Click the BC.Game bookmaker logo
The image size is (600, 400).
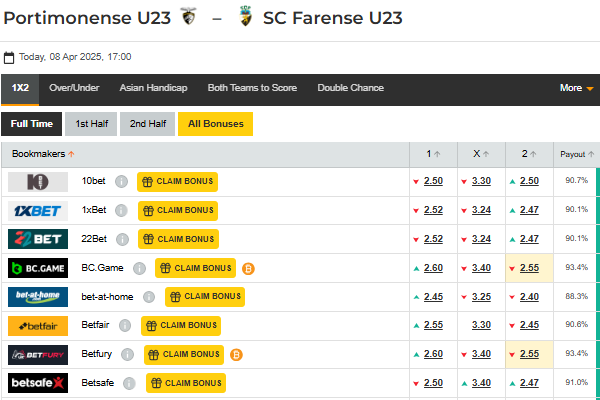click(38, 268)
